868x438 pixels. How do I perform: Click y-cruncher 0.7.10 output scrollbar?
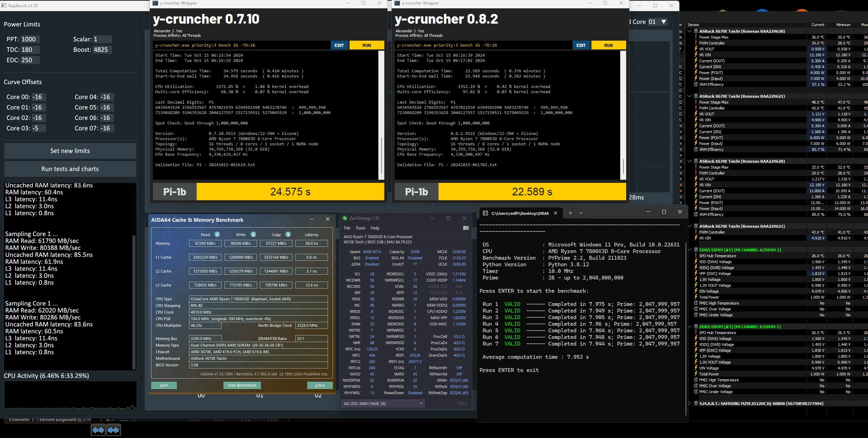click(x=382, y=155)
